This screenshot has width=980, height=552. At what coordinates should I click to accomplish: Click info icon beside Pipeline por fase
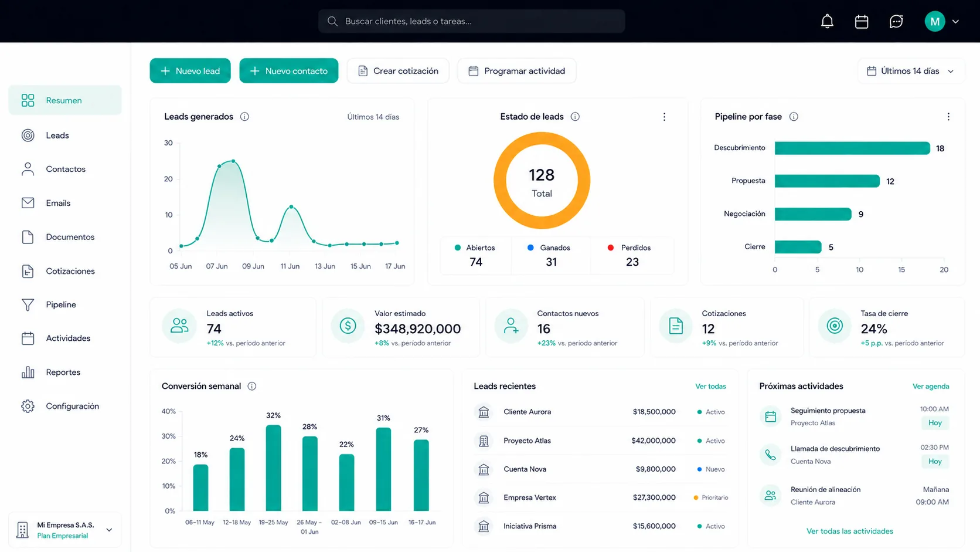794,117
